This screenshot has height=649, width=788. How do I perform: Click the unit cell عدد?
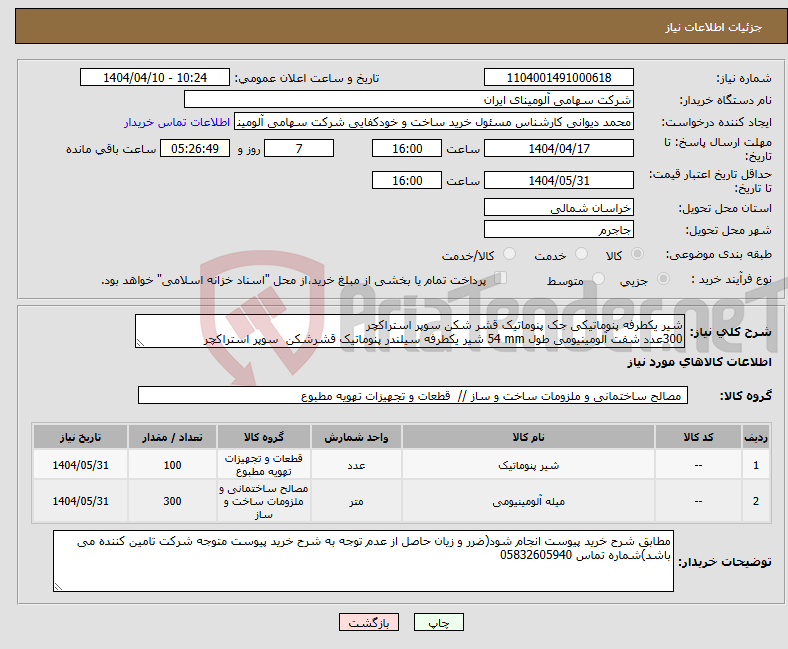coord(356,465)
